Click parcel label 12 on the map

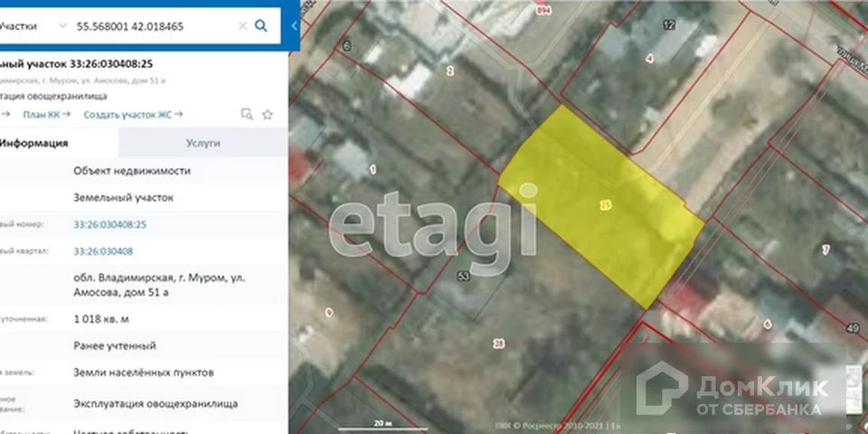(669, 24)
